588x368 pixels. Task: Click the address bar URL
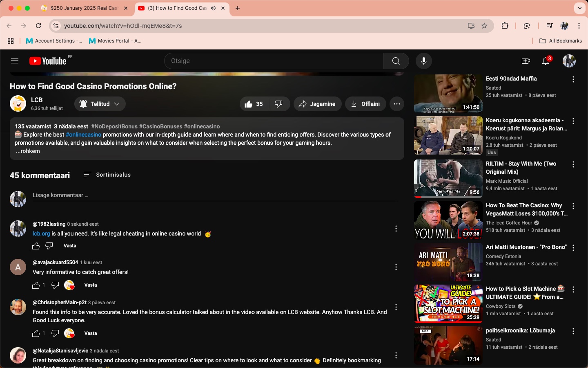coord(123,26)
